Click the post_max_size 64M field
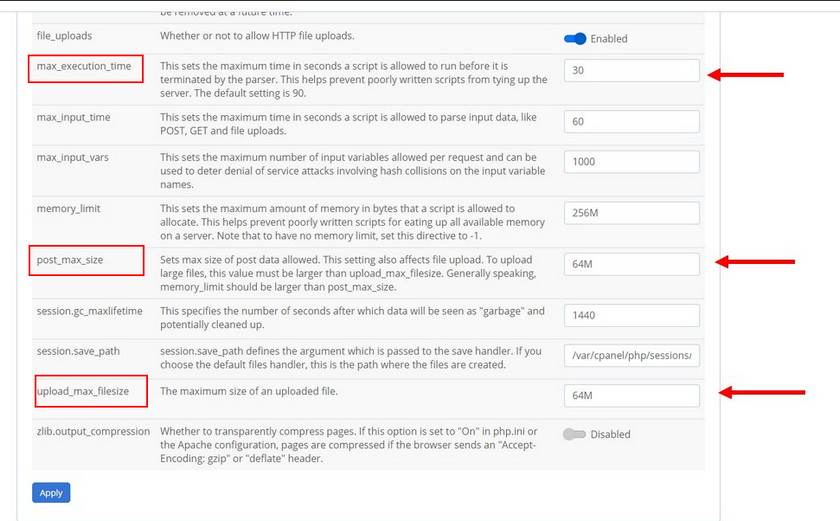The height and width of the screenshot is (521, 840). pyautogui.click(x=631, y=264)
